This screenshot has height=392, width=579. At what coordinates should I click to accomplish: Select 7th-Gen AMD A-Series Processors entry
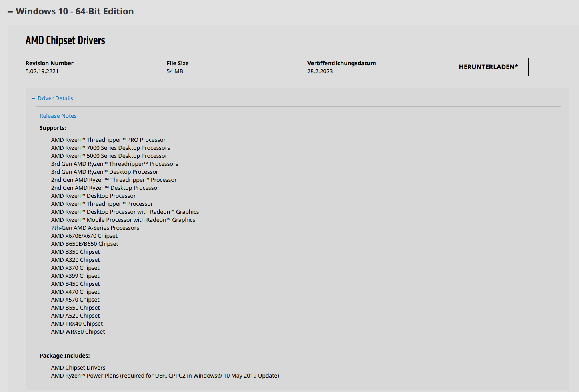click(95, 228)
